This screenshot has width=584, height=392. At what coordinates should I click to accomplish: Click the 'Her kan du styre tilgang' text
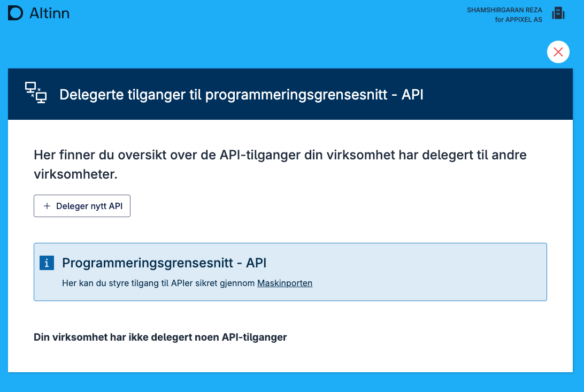pyautogui.click(x=159, y=283)
